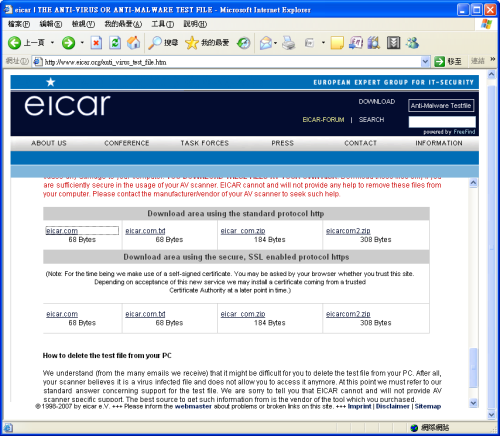Screen dimensions: 500x436
Task: Open the Search magnifier toolbar button
Action: [163, 43]
